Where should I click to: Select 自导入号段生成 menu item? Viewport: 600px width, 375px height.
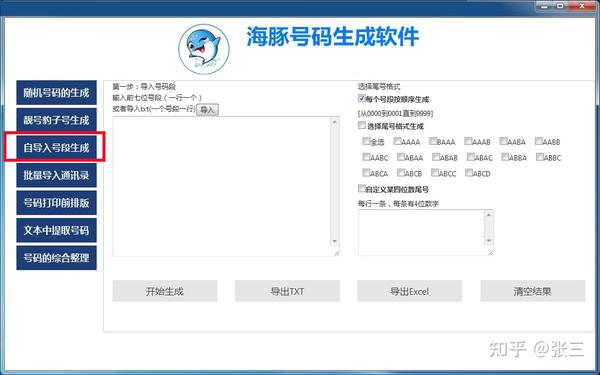click(x=56, y=148)
